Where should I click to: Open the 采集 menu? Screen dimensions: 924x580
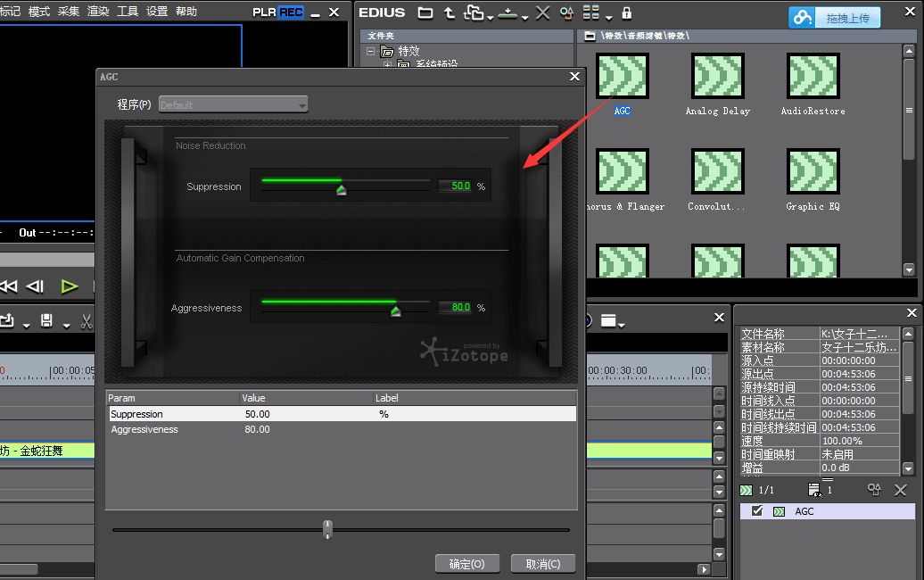point(69,12)
